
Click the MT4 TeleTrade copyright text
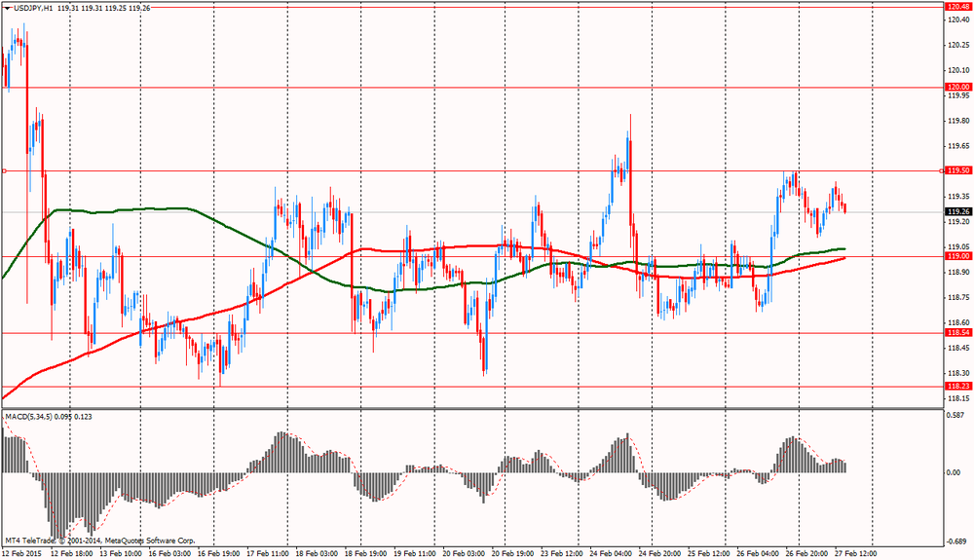coord(99,540)
